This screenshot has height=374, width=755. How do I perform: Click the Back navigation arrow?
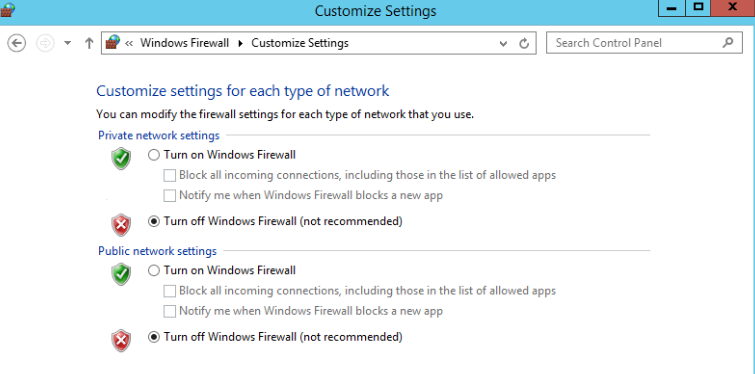(16, 43)
